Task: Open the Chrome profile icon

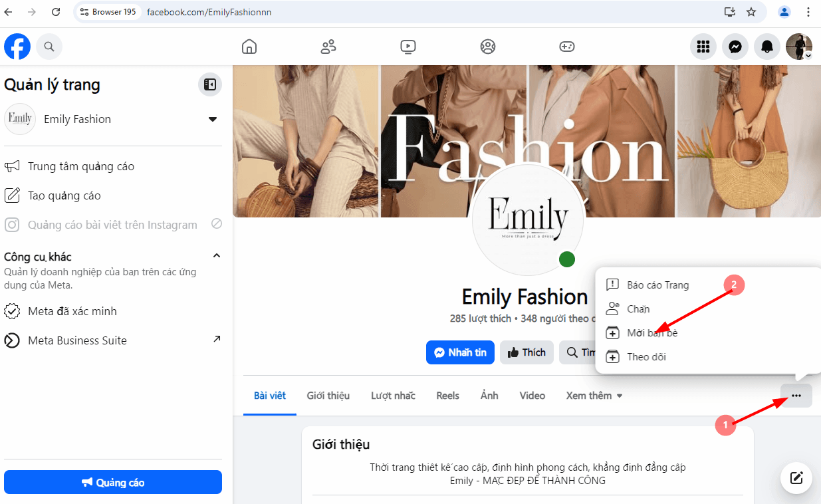Action: pos(784,12)
